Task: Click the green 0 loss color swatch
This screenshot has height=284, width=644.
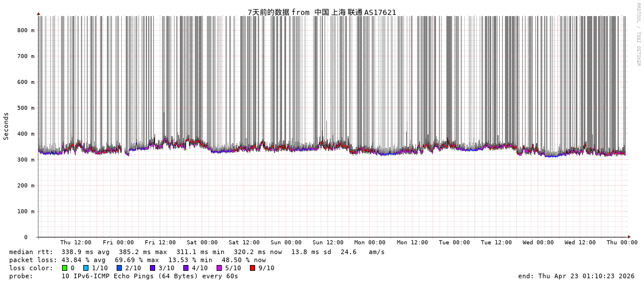Action: (65, 268)
